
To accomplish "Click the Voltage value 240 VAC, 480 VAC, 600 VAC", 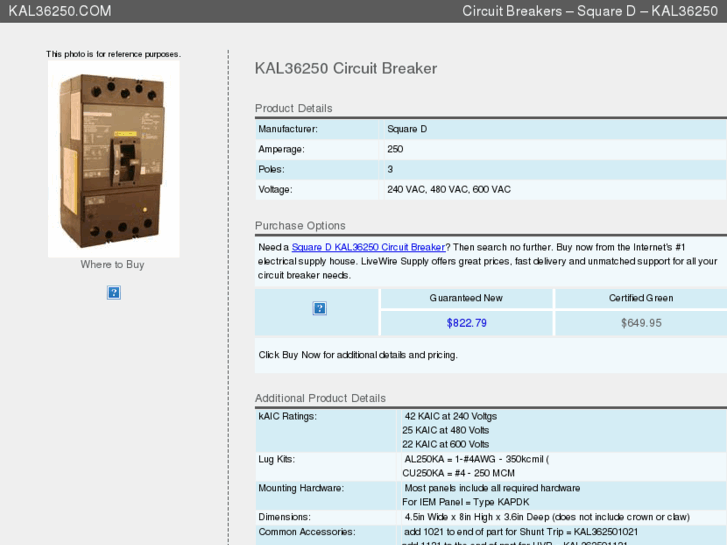I will point(449,189).
